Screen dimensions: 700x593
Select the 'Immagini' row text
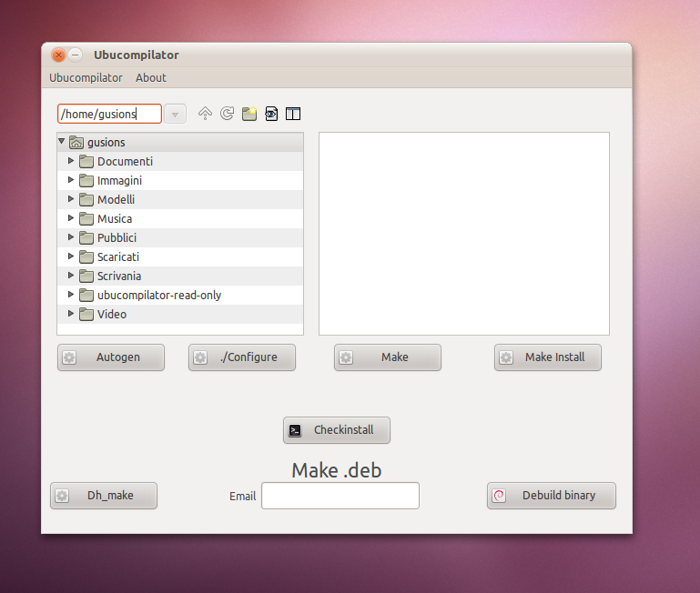click(119, 181)
